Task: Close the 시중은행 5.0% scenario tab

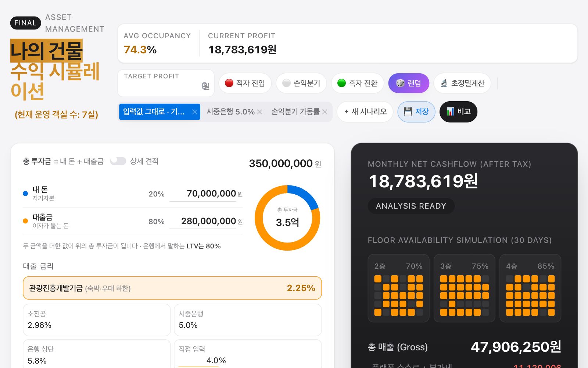Action: [259, 112]
